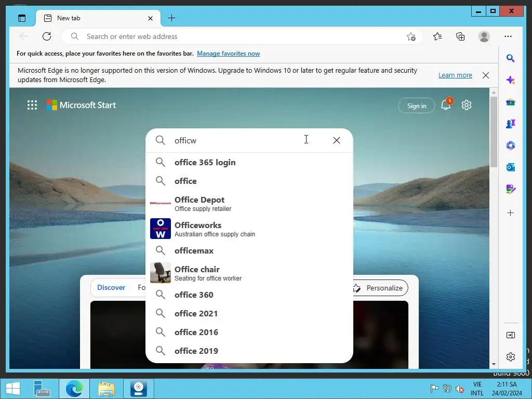
Task: Click the page vertical scrollbar thumb
Action: (494, 132)
